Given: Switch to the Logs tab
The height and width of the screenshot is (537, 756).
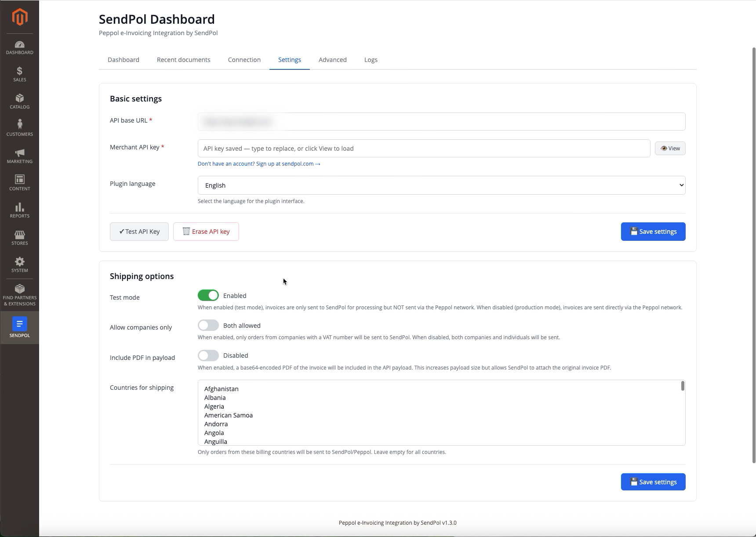Looking at the screenshot, I should point(371,60).
